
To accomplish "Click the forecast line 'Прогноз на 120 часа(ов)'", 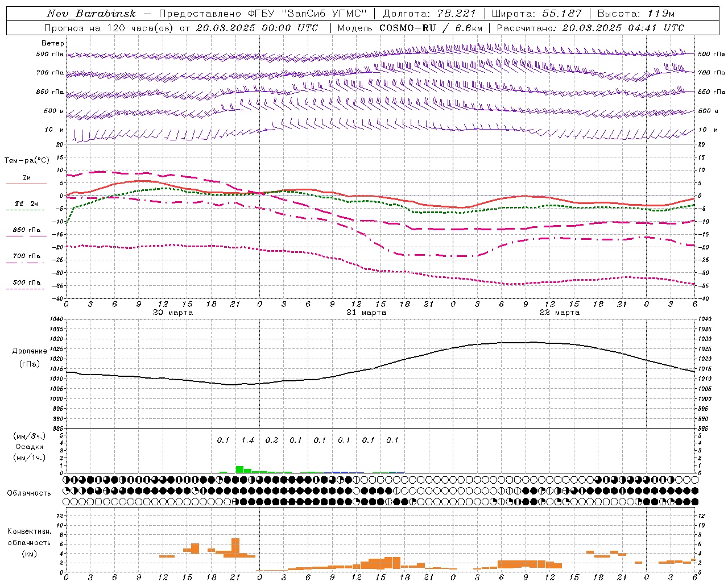I will (110, 28).
